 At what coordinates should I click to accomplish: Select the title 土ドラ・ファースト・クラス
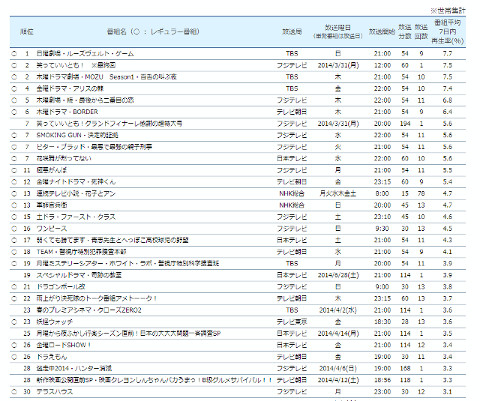pyautogui.click(x=76, y=217)
